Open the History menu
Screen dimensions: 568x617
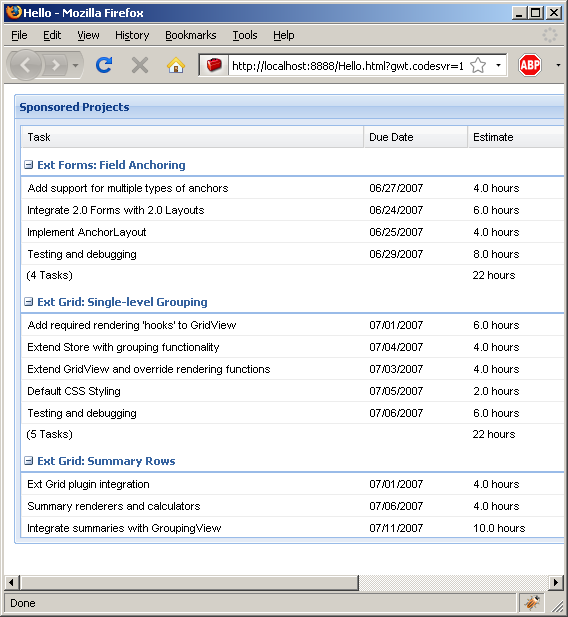[132, 35]
